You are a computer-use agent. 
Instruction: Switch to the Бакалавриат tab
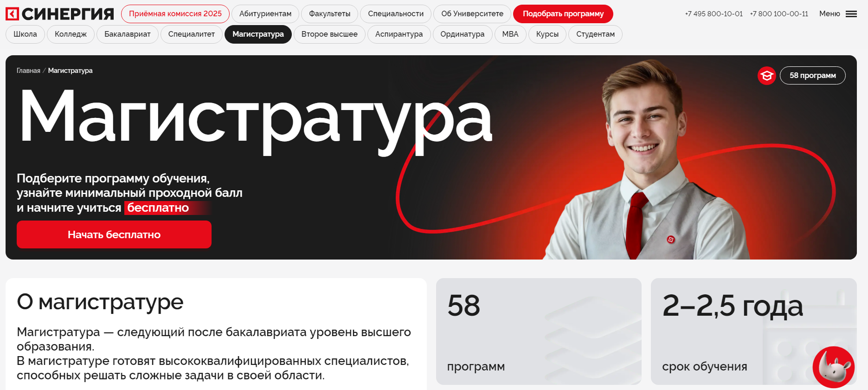(x=128, y=34)
